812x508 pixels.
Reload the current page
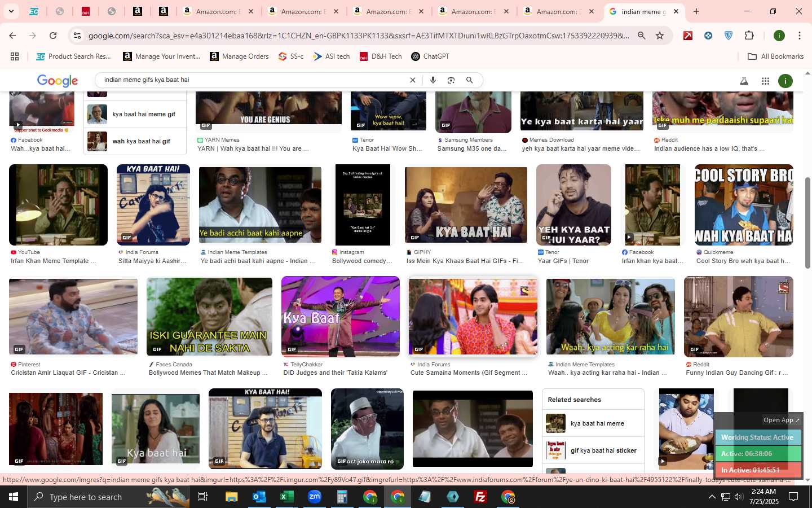click(53, 36)
